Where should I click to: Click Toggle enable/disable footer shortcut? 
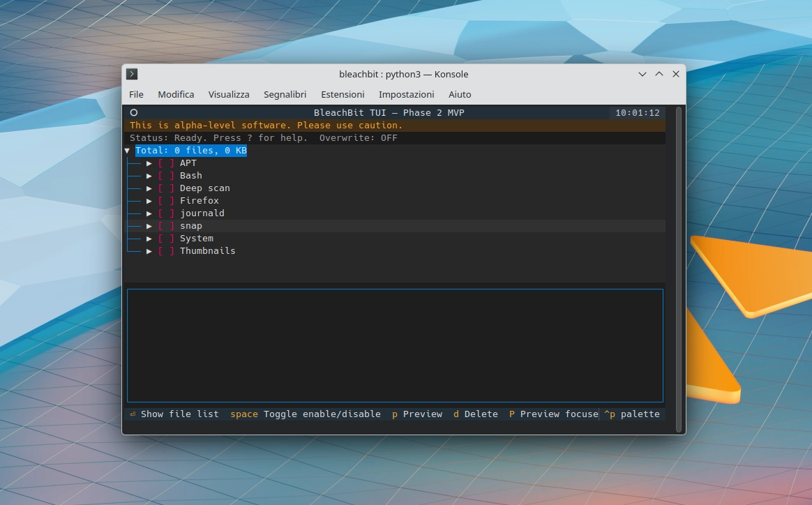tap(306, 414)
